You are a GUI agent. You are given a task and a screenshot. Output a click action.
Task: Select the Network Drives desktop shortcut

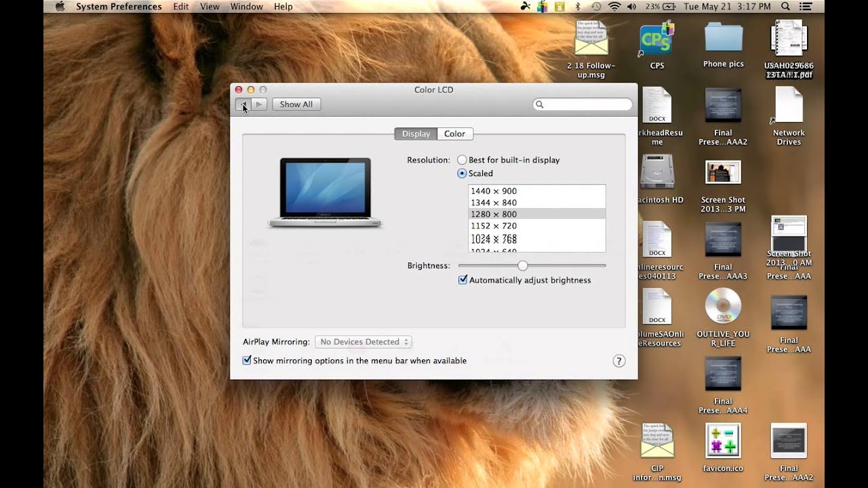[789, 106]
